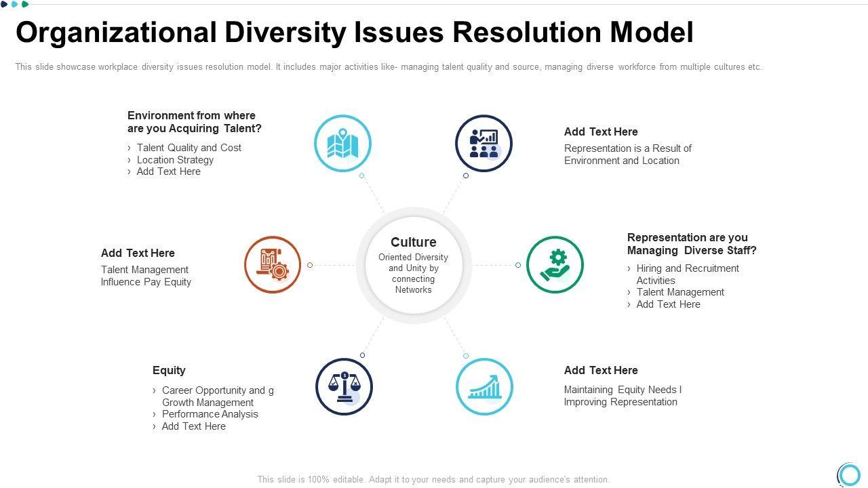The width and height of the screenshot is (868, 488).
Task: Click heading 'Environment from where are you Acquiring Talent?'
Action: point(195,122)
